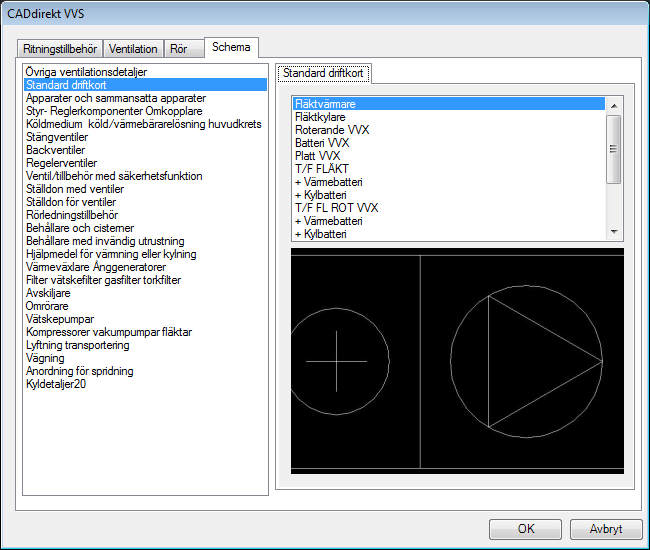Select Fläktvärmare in the symbol list
Image resolution: width=650 pixels, height=550 pixels.
(x=449, y=104)
